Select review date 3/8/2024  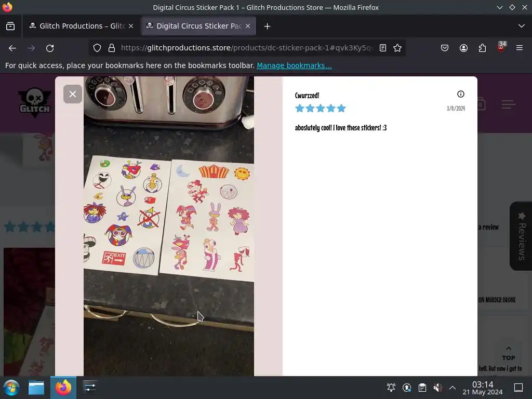[x=456, y=109]
